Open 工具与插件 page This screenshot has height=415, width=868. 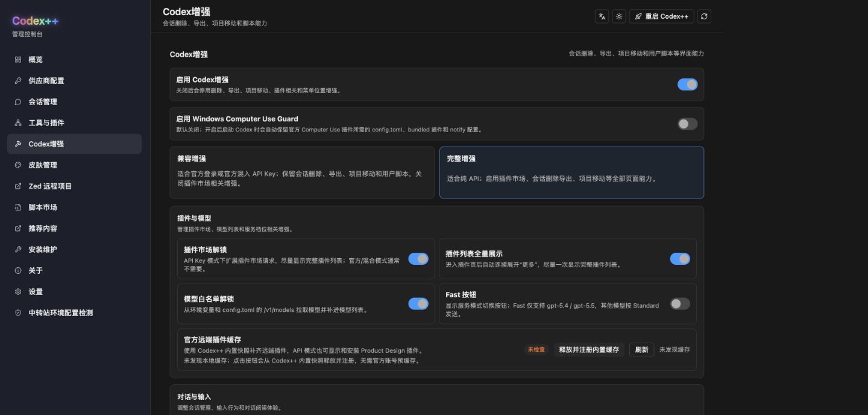coord(74,123)
